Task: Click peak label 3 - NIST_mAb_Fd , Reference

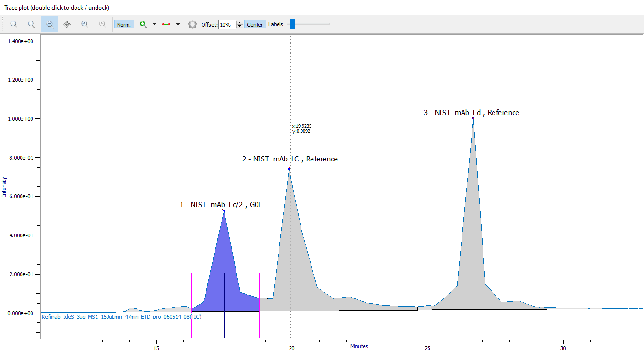Action: pyautogui.click(x=472, y=113)
